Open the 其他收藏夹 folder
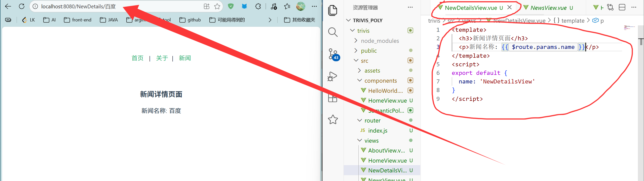Screen dimensions: 644x181 (x=299, y=20)
